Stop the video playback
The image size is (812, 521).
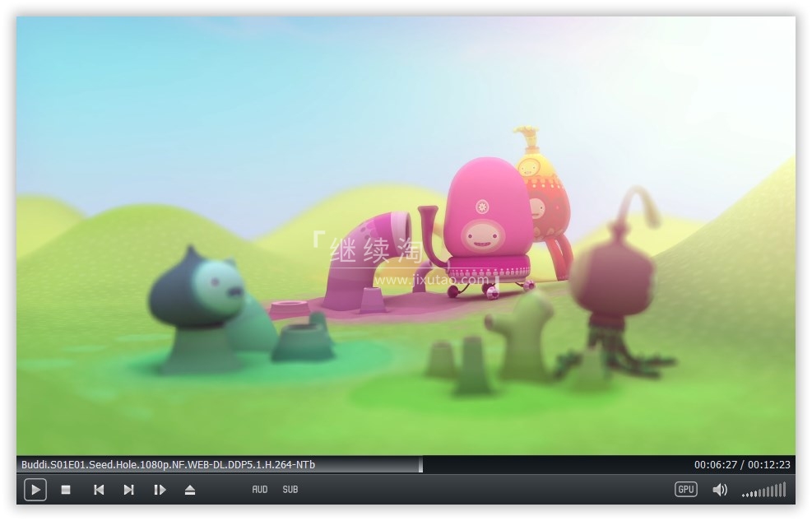click(66, 490)
